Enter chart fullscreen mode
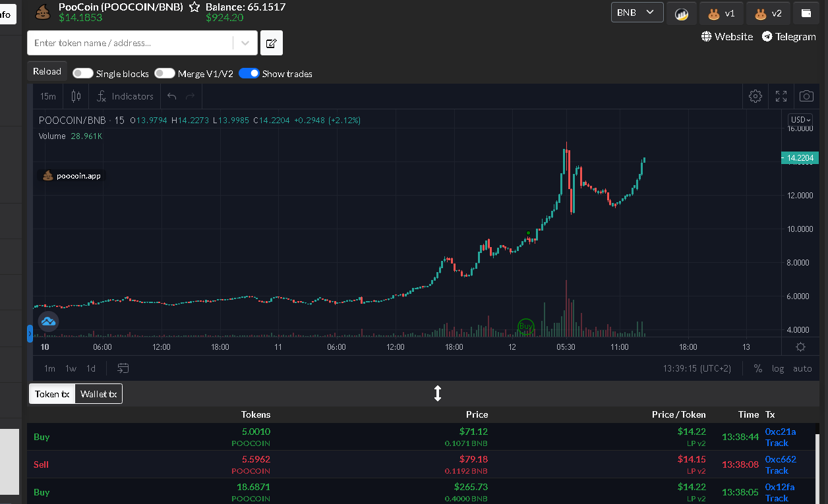This screenshot has width=828, height=504. (x=781, y=96)
